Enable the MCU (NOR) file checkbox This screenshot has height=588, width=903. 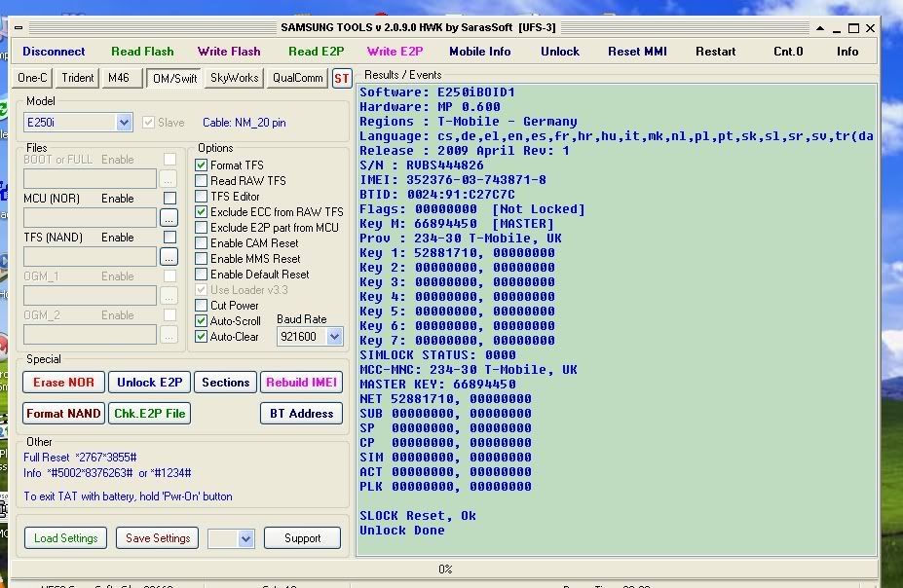click(169, 198)
